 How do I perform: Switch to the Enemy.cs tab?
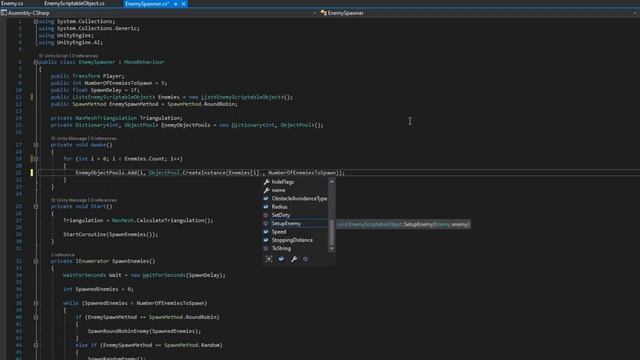[12, 3]
